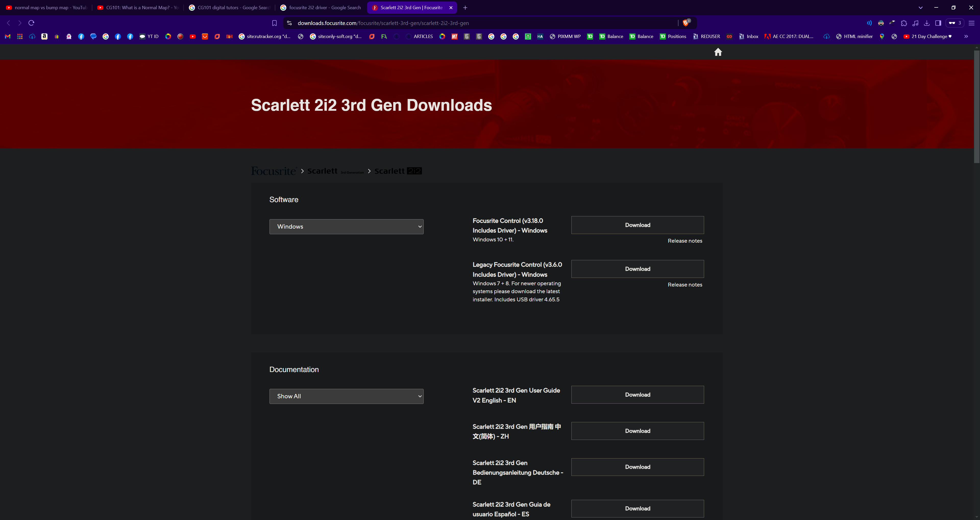Screen dimensions: 980x520
Task: Reload the page with the refresh icon
Action: (x=32, y=23)
